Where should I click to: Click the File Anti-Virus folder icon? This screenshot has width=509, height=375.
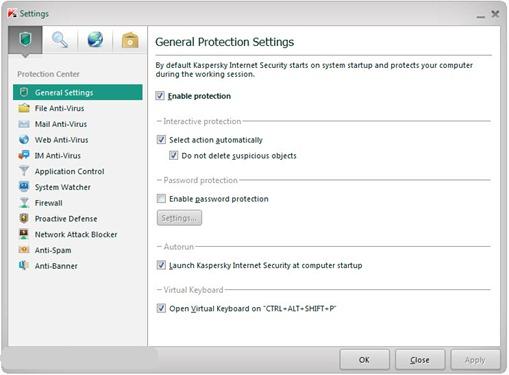(x=24, y=108)
